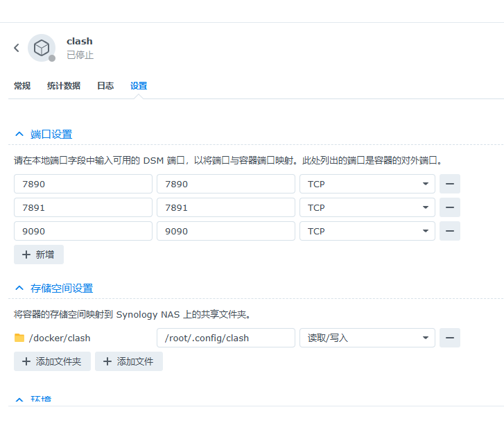Remove the 7891 port mapping row
The width and height of the screenshot is (504, 430).
tap(450, 207)
